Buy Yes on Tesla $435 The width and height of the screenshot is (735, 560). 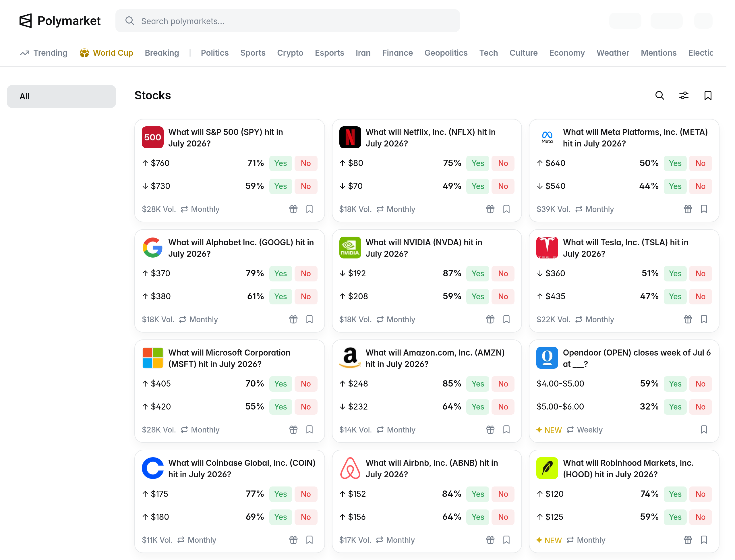pos(675,297)
